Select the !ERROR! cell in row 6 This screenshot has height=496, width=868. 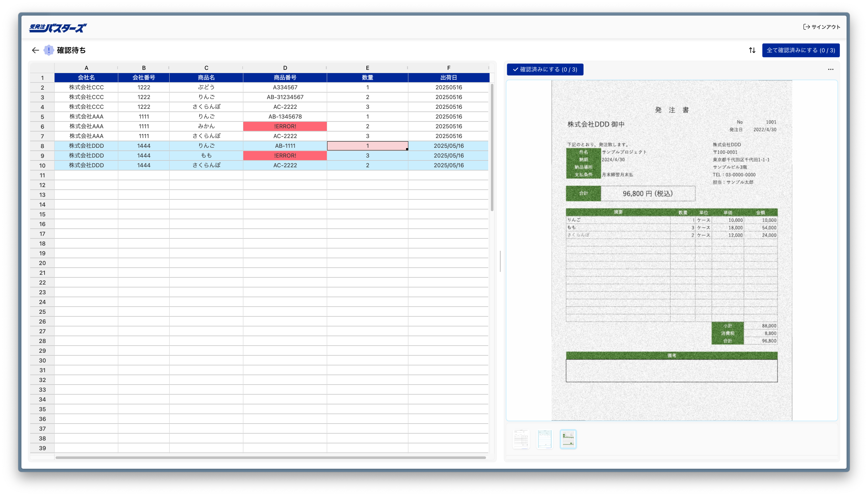(285, 126)
